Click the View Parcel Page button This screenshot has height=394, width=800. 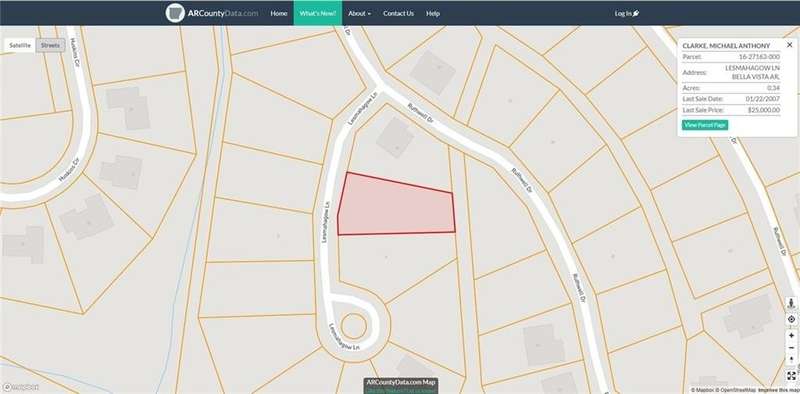click(705, 125)
